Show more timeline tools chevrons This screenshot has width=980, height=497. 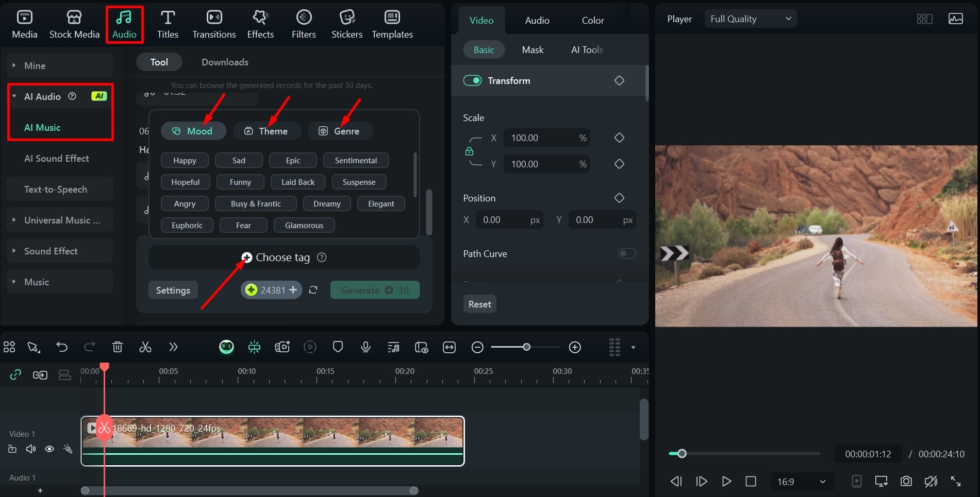coord(173,347)
